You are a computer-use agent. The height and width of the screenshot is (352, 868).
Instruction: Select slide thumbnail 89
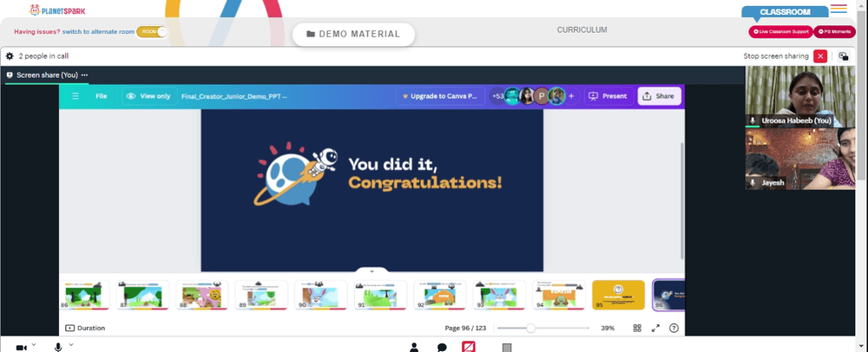point(261,295)
